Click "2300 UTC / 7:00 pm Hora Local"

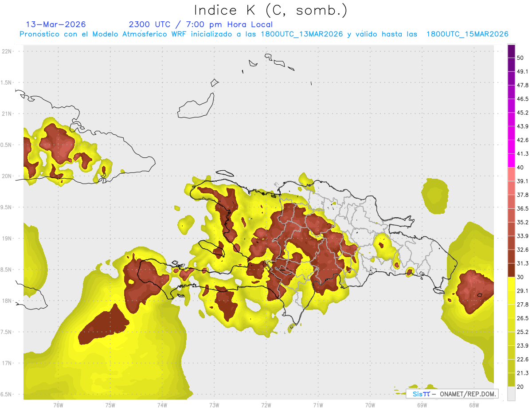pos(201,24)
